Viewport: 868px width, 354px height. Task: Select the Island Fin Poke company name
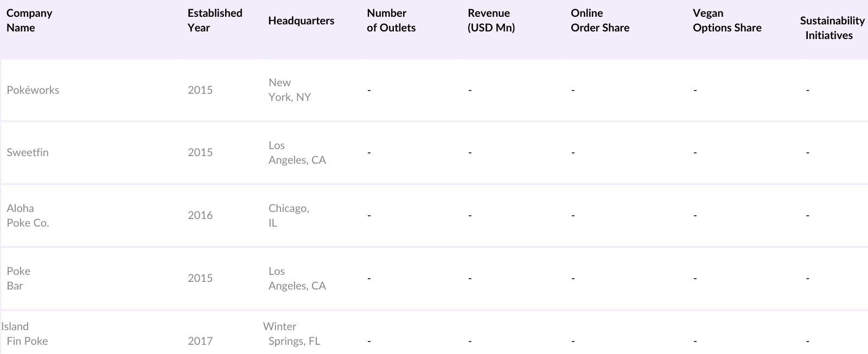[x=25, y=334]
